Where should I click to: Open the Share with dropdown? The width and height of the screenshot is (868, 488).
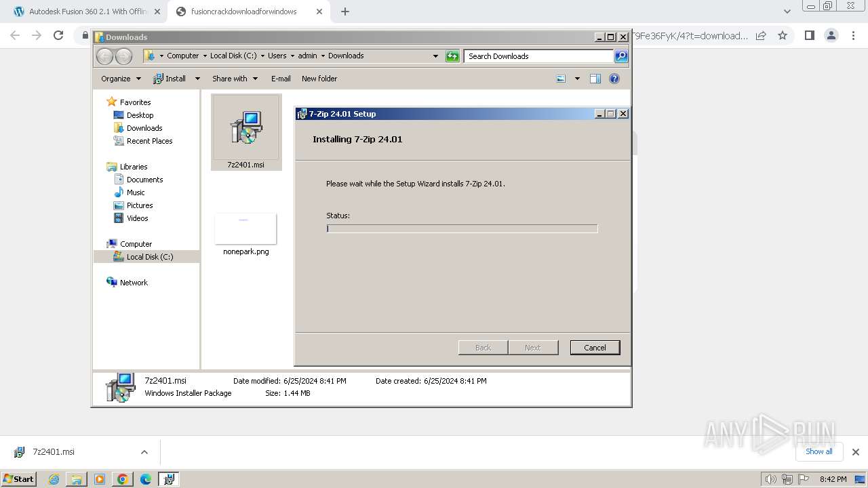tap(235, 79)
